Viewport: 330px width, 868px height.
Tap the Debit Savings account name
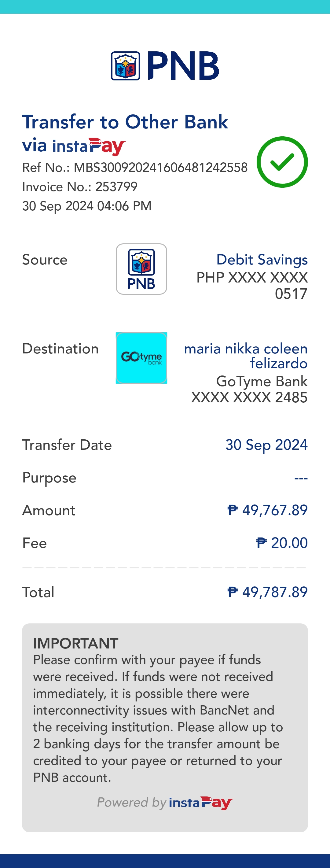coord(262,260)
